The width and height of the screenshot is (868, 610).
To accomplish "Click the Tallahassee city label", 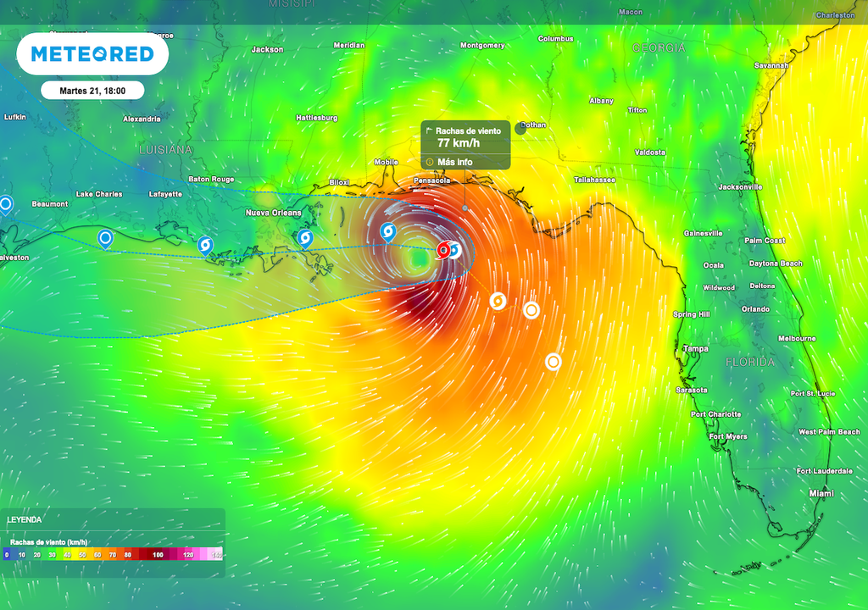I will point(594,180).
